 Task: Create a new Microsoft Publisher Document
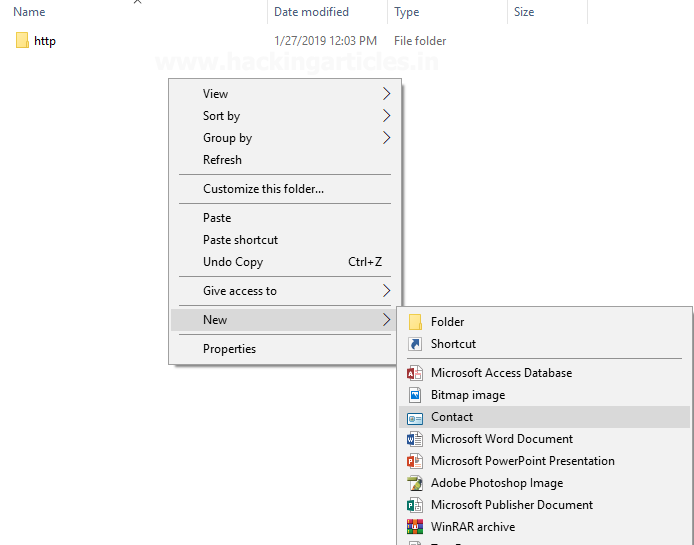pyautogui.click(x=511, y=505)
